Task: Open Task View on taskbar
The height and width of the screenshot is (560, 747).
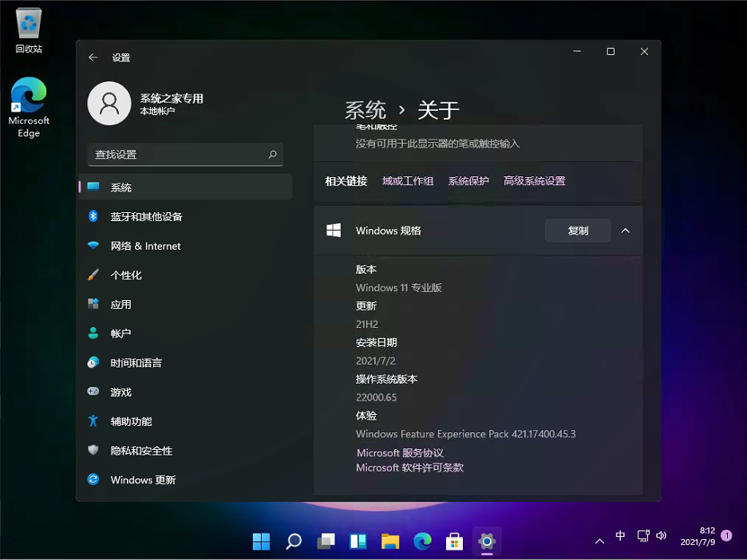Action: (326, 542)
